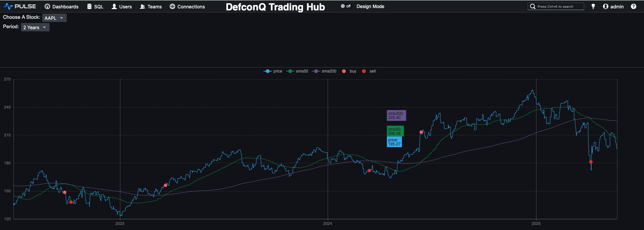Open the admin account menu
The image size is (644, 230).
point(613,6)
